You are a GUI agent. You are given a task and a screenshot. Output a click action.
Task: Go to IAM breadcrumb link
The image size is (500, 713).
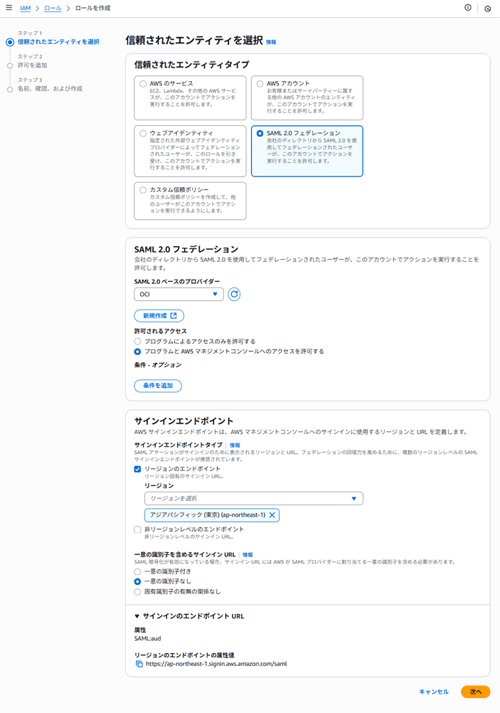click(x=25, y=8)
